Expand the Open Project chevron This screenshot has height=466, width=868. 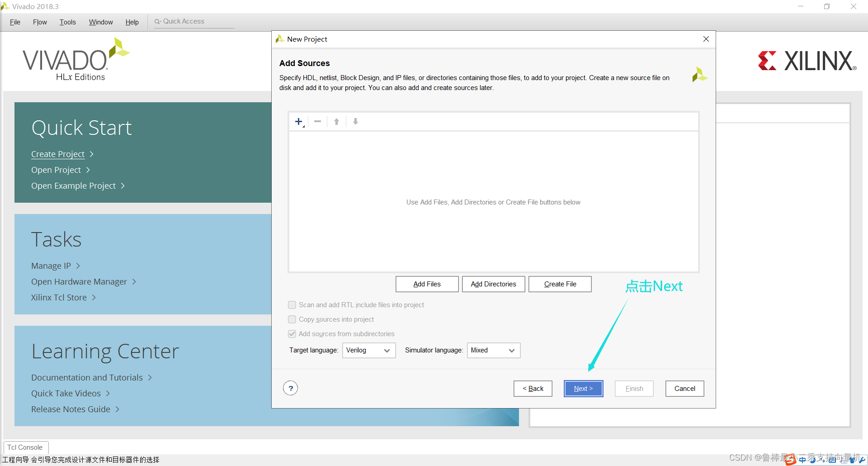point(88,170)
